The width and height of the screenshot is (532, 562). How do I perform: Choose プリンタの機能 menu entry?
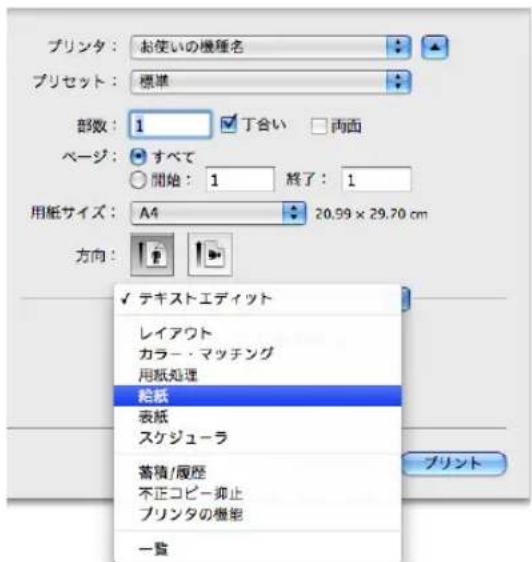tap(257, 514)
